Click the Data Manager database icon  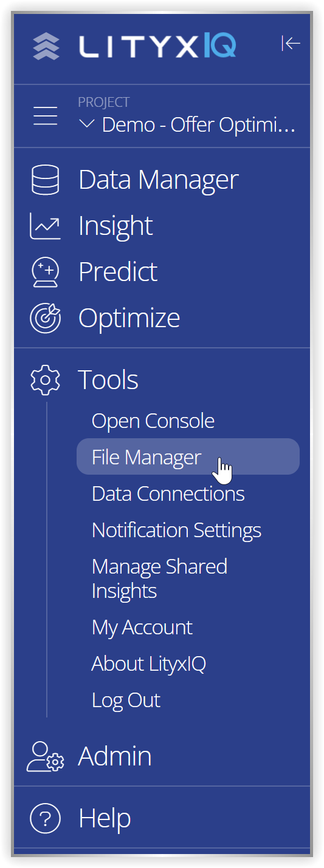[x=45, y=180]
